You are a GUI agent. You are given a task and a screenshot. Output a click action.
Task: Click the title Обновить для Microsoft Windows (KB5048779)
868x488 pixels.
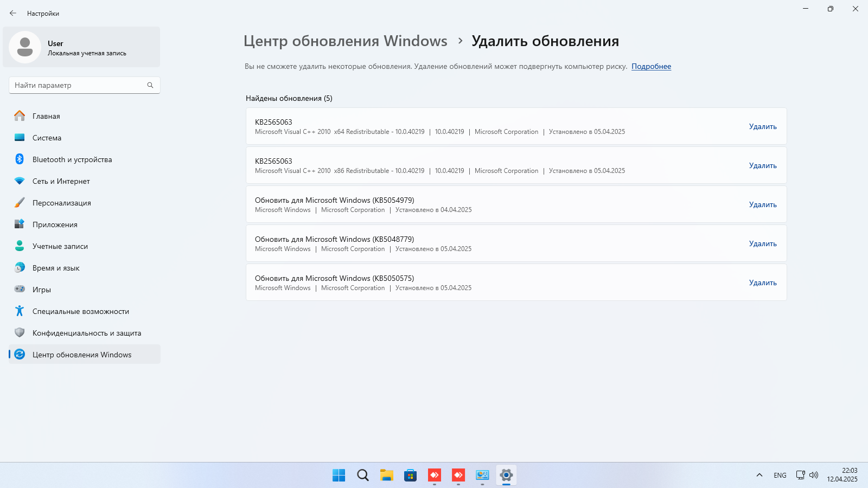335,239
